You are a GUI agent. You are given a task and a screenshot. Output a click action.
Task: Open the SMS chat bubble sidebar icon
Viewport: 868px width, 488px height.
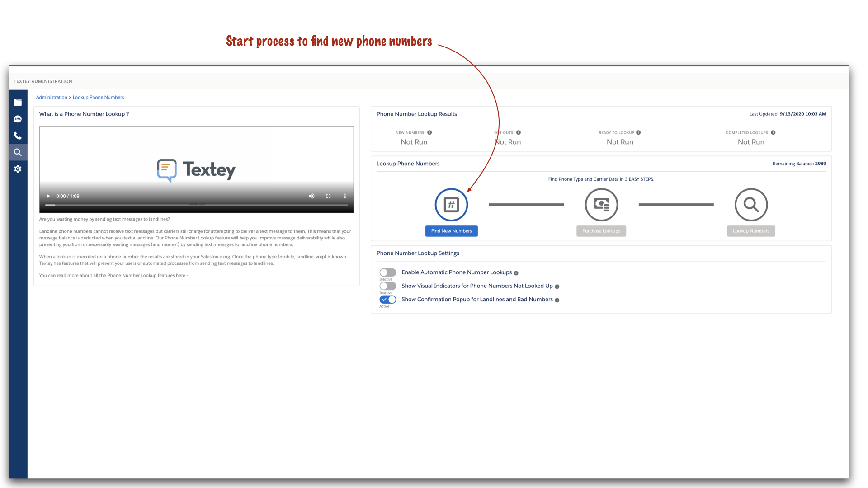pos(18,119)
